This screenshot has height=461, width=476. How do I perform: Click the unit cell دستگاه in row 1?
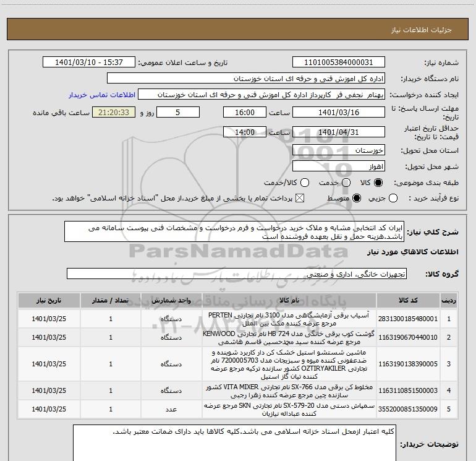pos(171,319)
